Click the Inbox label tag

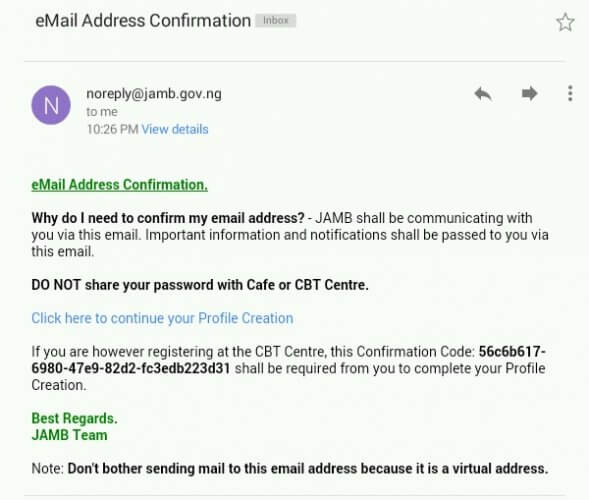coord(276,20)
